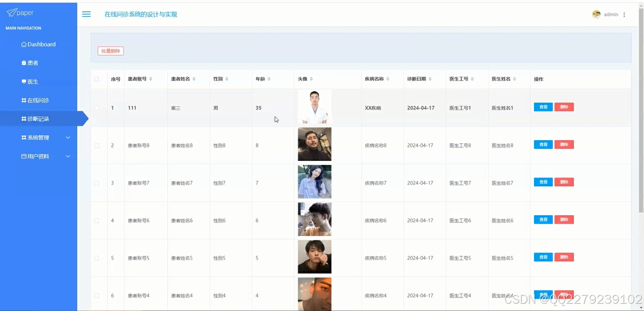Click the hamburger menu toggle icon
Image resolution: width=644 pixels, height=311 pixels.
point(86,14)
